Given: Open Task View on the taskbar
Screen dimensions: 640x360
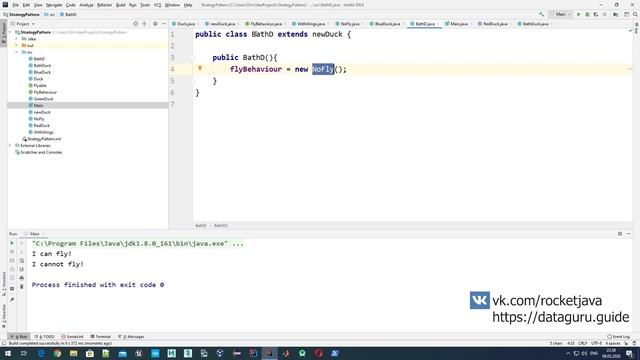Looking at the screenshot, I should click(x=24, y=353).
